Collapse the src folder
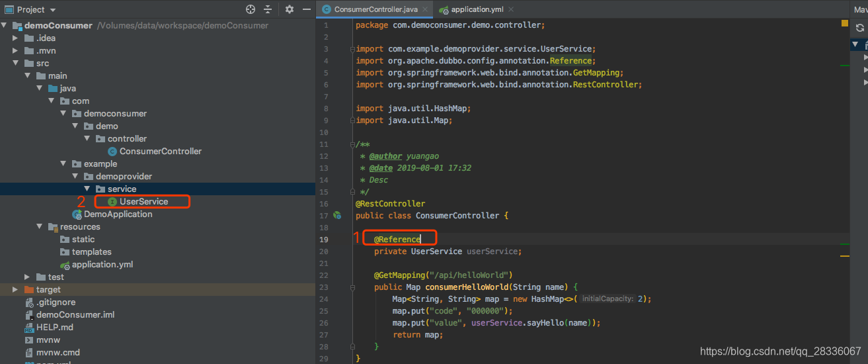The image size is (868, 364). point(15,64)
